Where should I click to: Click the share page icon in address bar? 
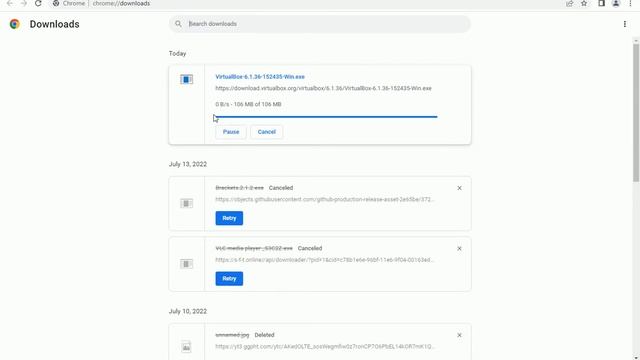569,3
